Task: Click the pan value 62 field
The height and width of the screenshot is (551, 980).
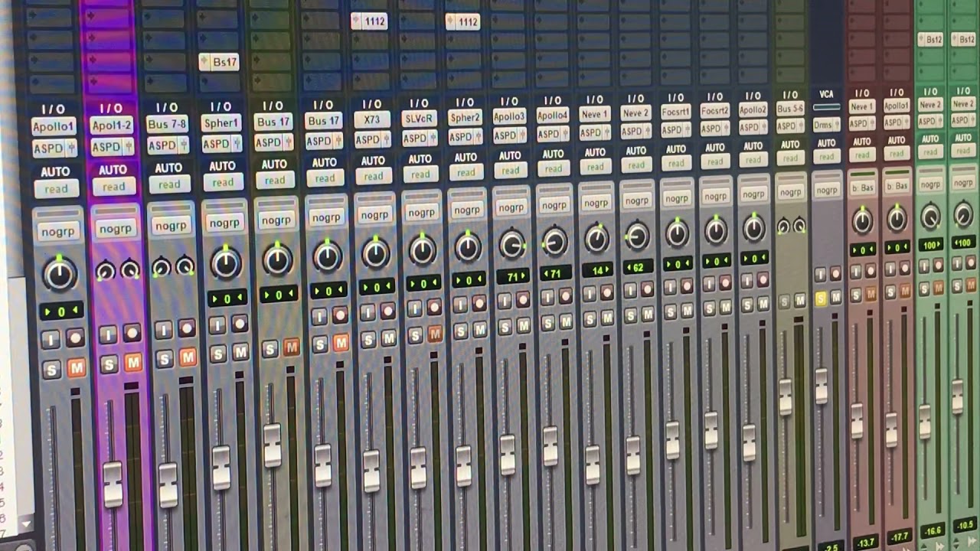Action: tap(637, 266)
